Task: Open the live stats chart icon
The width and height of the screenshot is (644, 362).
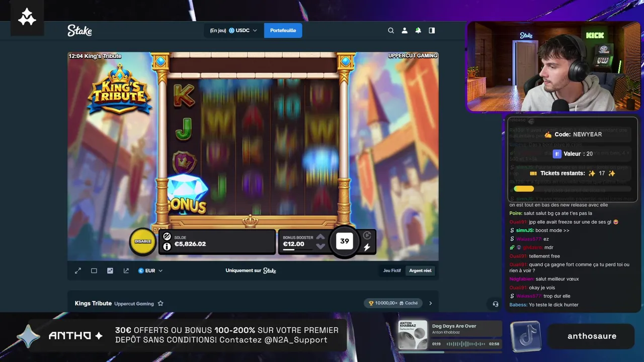Action: (x=110, y=270)
